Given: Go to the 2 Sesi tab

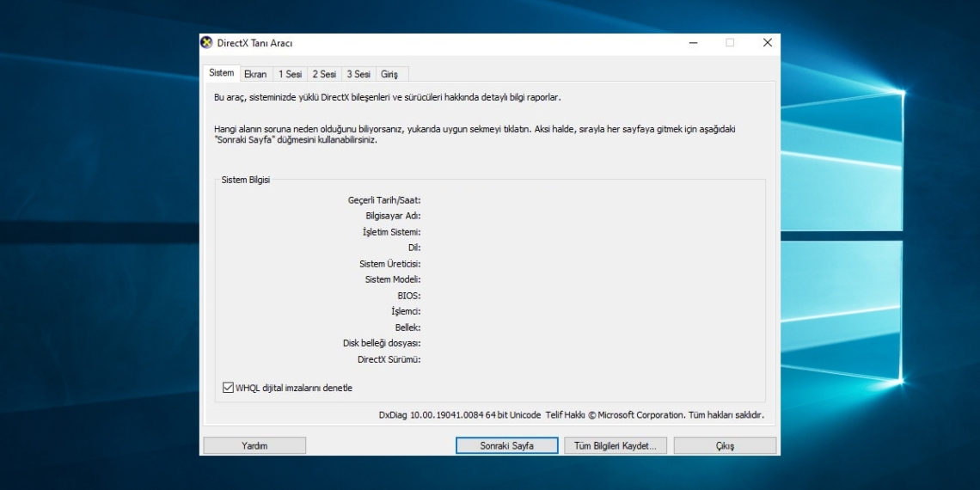Looking at the screenshot, I should pos(324,75).
